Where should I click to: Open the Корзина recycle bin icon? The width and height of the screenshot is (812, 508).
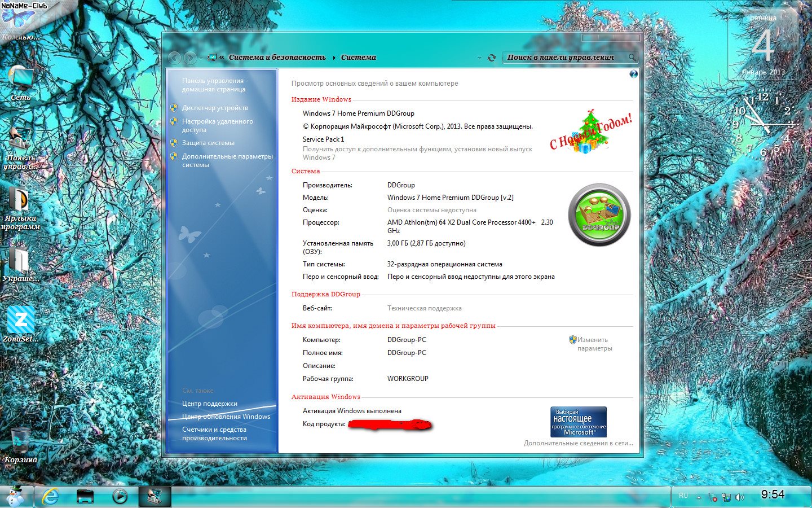tap(20, 445)
